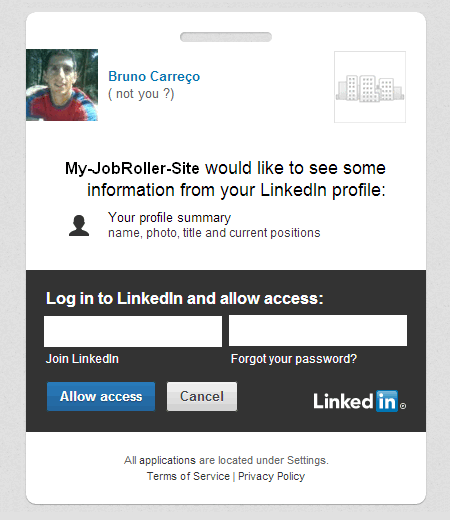This screenshot has height=520, width=450.
Task: Click the person silhouette profile icon
Action: [79, 226]
